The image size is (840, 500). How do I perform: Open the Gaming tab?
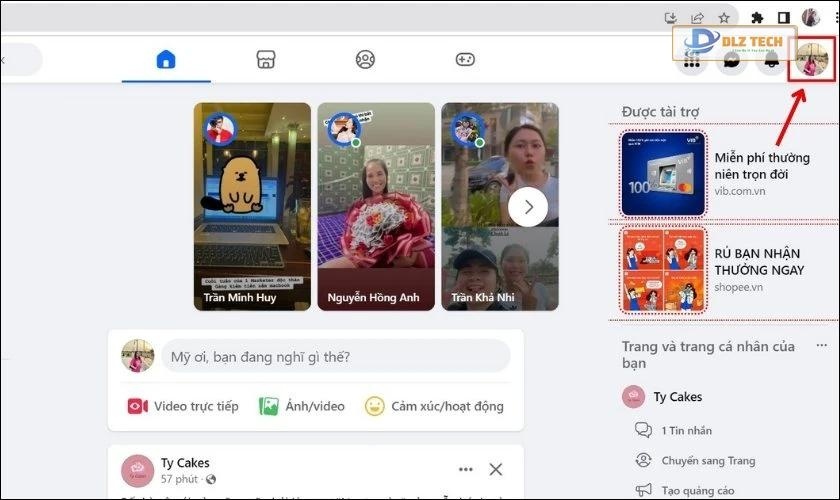click(465, 59)
